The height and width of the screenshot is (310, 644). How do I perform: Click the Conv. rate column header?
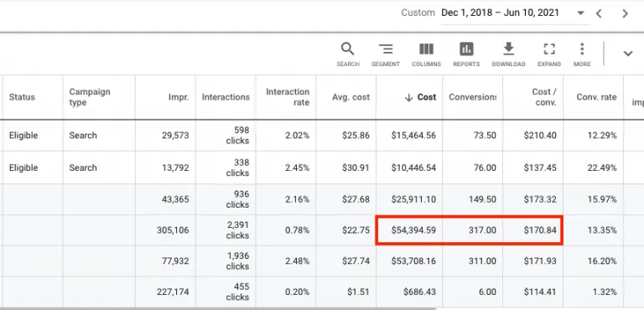596,97
